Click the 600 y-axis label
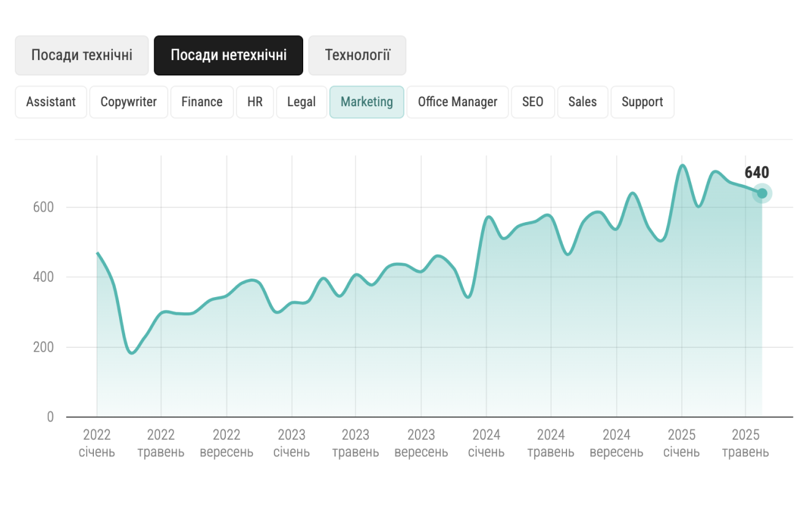 coord(42,207)
